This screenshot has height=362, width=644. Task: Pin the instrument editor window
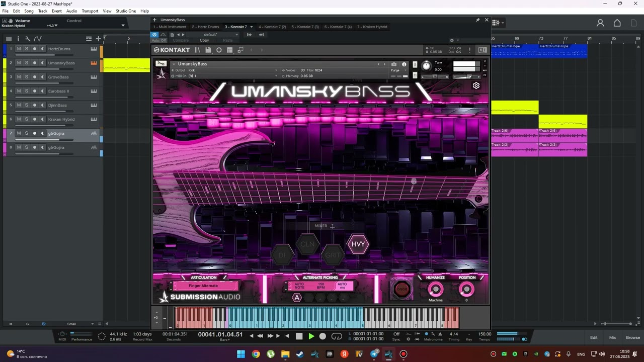[x=477, y=20]
